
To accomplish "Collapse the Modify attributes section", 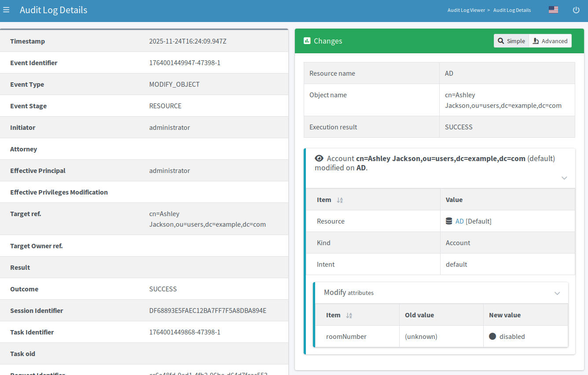I will pyautogui.click(x=557, y=293).
